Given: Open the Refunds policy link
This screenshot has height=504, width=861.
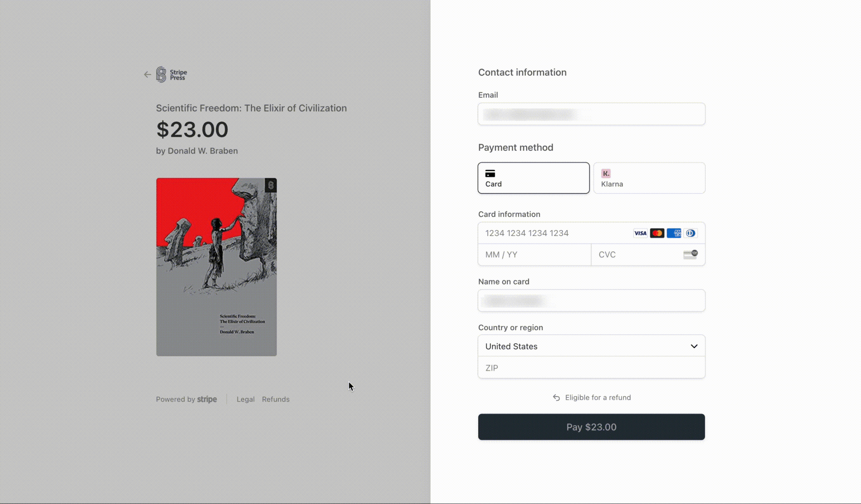Looking at the screenshot, I should (276, 399).
